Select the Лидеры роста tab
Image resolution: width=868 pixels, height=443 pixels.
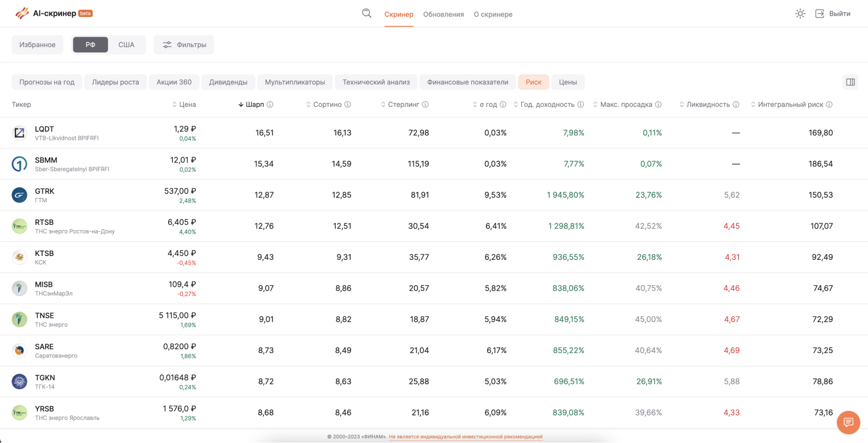116,82
